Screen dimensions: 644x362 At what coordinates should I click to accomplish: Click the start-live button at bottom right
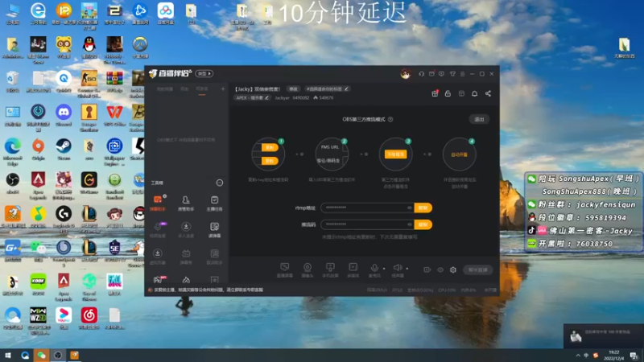point(478,269)
